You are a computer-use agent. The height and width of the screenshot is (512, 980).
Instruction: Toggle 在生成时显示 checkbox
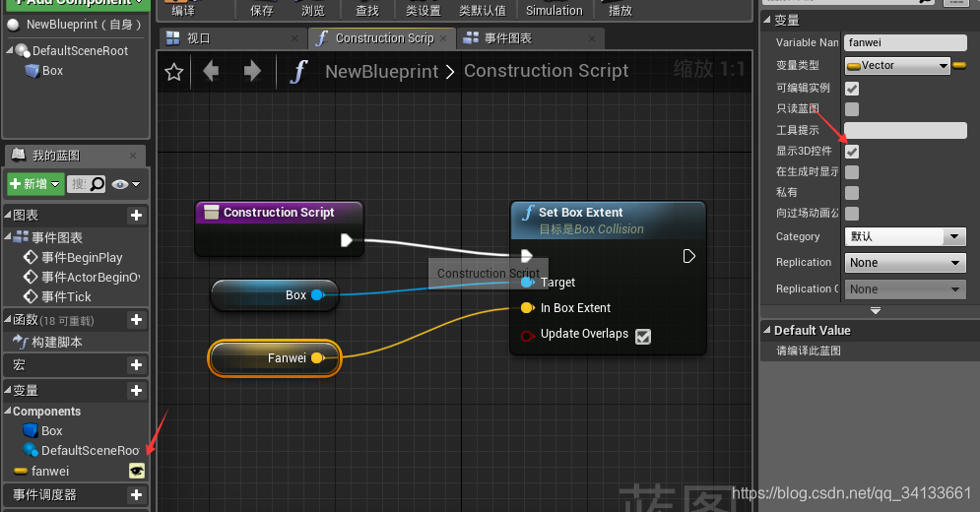tap(851, 172)
